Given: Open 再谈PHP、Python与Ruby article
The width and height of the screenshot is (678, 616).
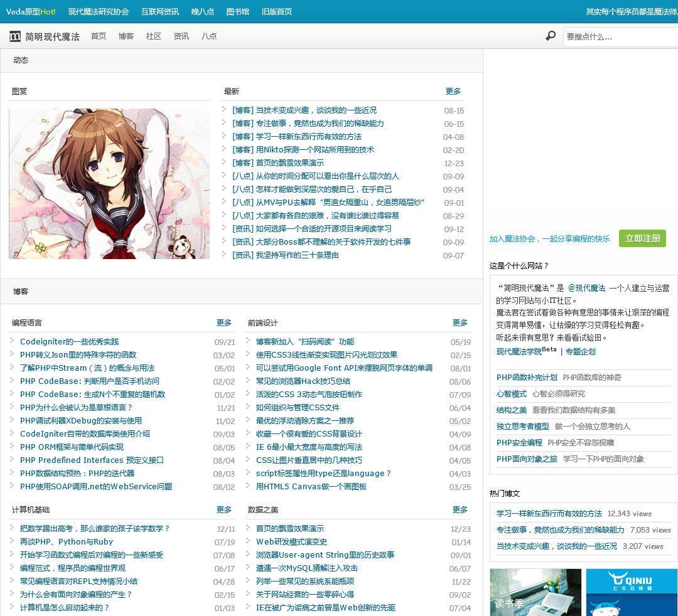Looking at the screenshot, I should [66, 542].
